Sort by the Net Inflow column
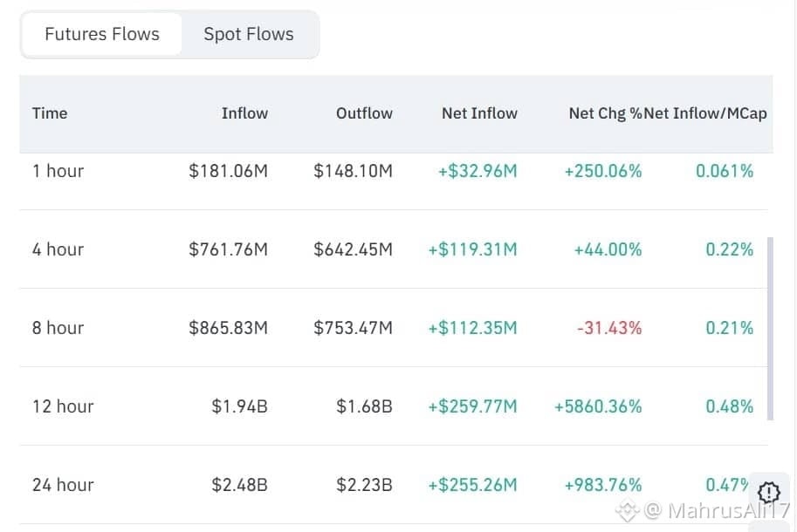This screenshot has width=797, height=532. coord(479,113)
